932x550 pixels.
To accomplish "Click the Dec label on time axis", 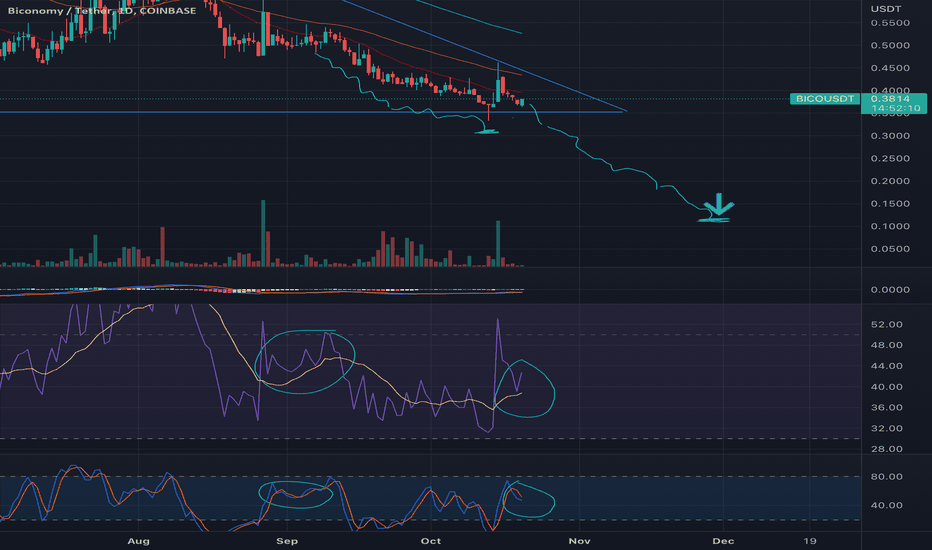I will [723, 540].
